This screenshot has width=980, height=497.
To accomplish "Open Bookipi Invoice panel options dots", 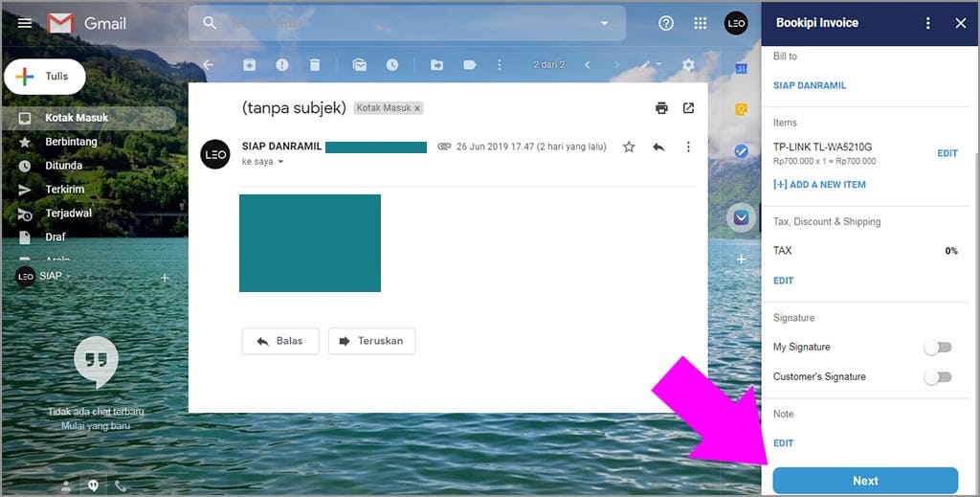I will [x=928, y=23].
